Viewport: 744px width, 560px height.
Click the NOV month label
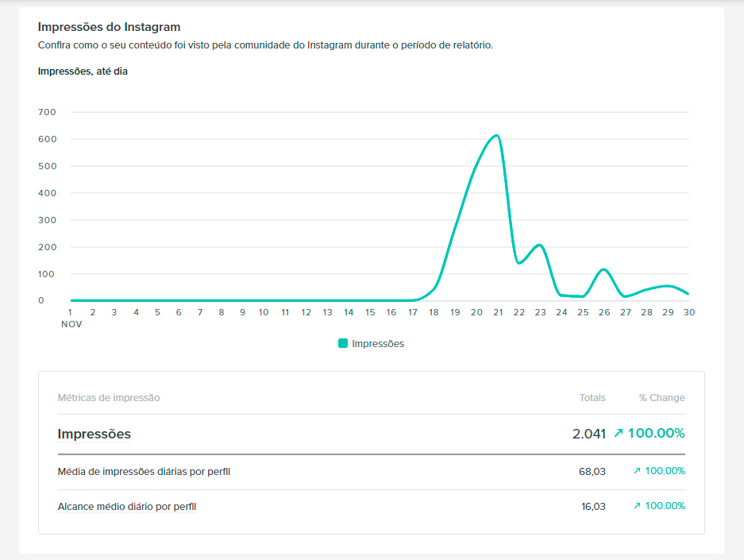pyautogui.click(x=71, y=324)
